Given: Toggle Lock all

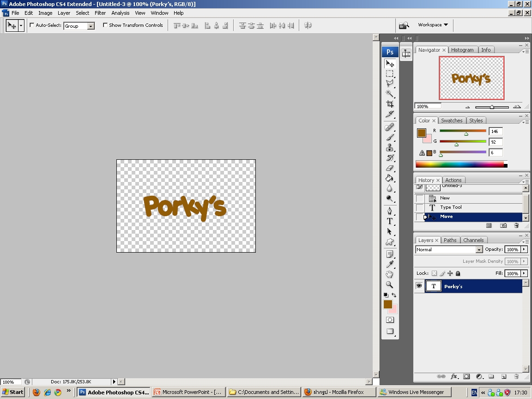Looking at the screenshot, I should point(458,273).
